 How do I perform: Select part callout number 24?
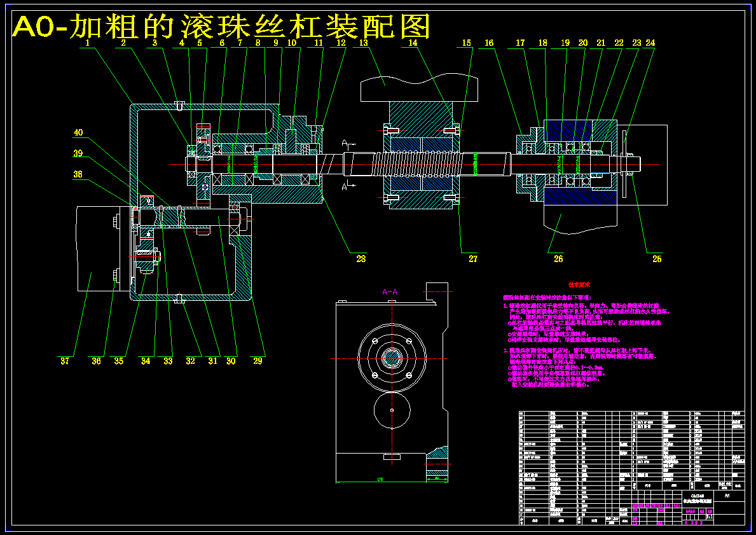[650, 43]
